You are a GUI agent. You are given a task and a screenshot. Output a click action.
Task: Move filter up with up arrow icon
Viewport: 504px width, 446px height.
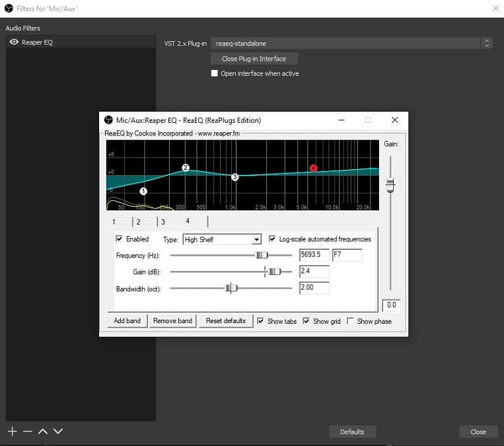pos(43,431)
